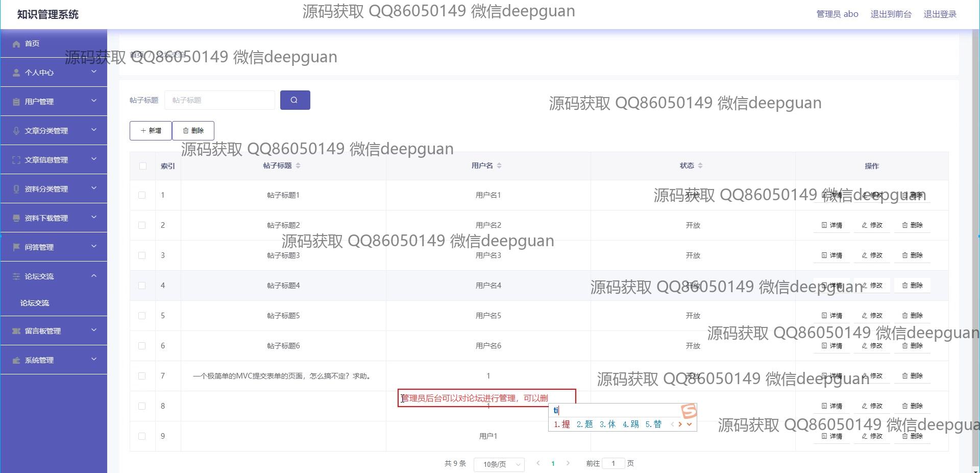980x473 pixels.
Task: Click 修改 for row 帖子标题3
Action: pyautogui.click(x=872, y=255)
